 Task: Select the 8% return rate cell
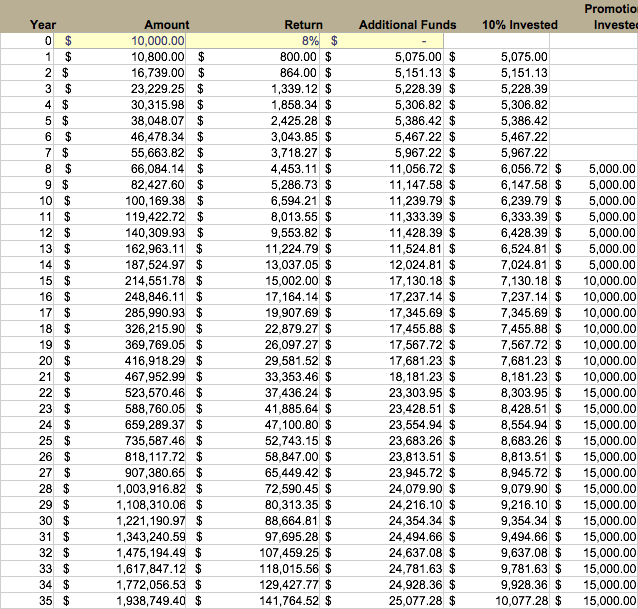[253, 41]
